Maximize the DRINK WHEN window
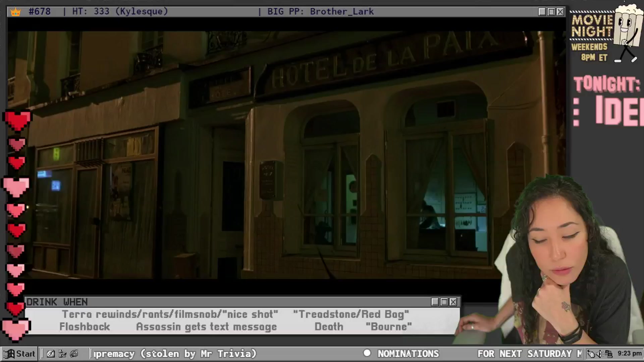Screen dimensions: 644x362 [x=444, y=302]
